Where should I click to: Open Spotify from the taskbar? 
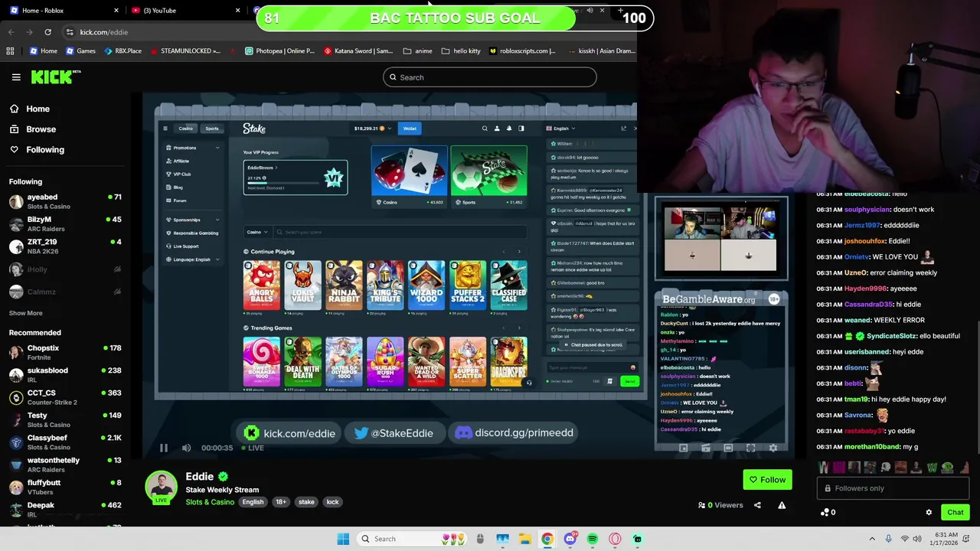tap(593, 539)
